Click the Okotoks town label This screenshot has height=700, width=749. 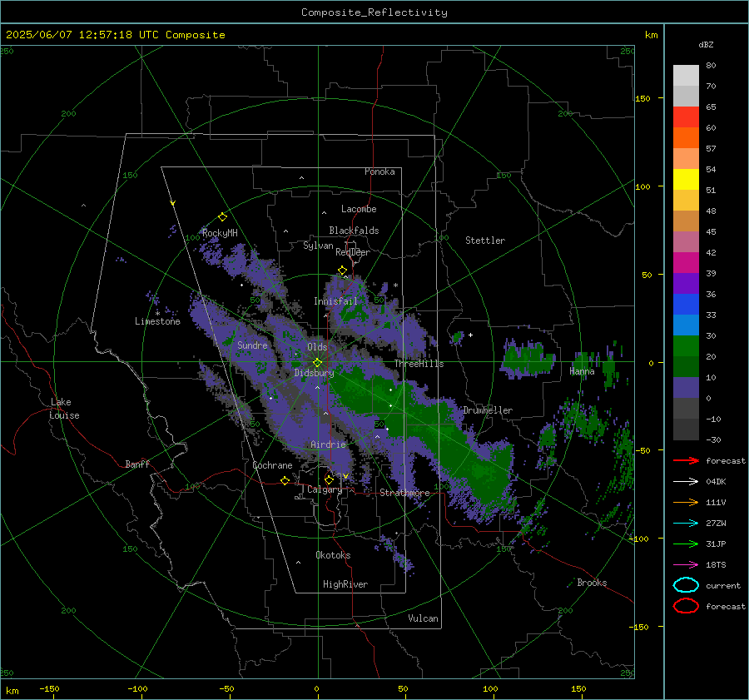pyautogui.click(x=333, y=555)
